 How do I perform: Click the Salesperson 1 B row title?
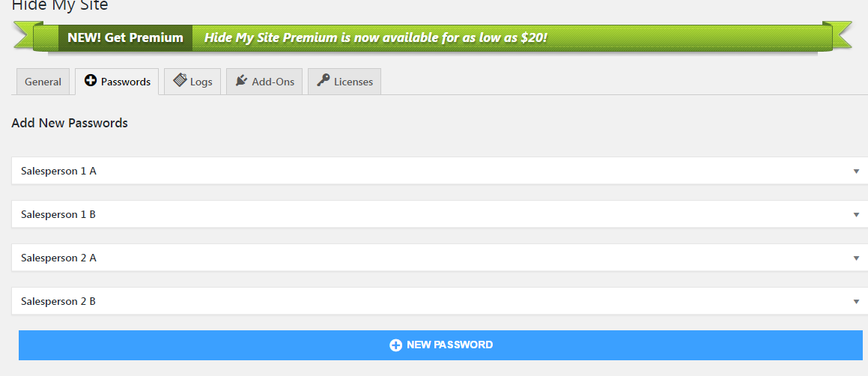(x=58, y=214)
